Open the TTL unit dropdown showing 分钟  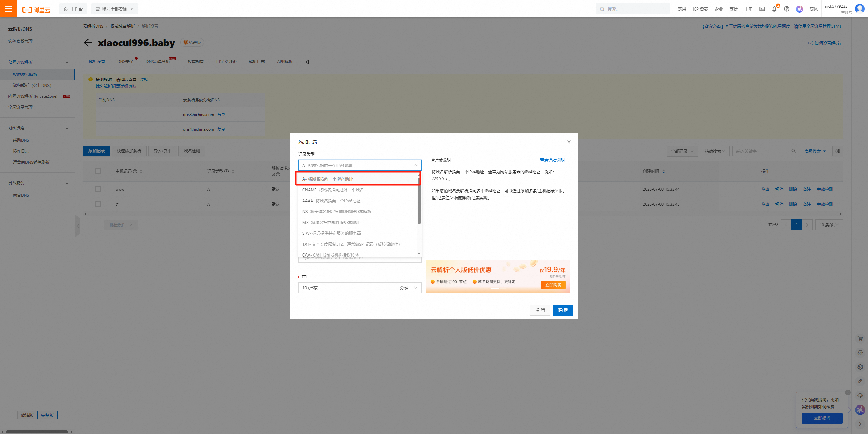408,288
